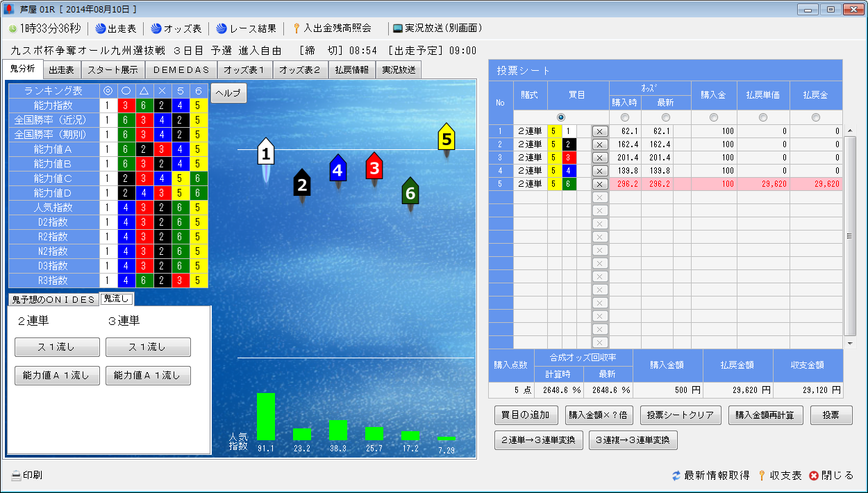Click the 投票 vote button
This screenshot has height=493, width=868.
tap(831, 415)
